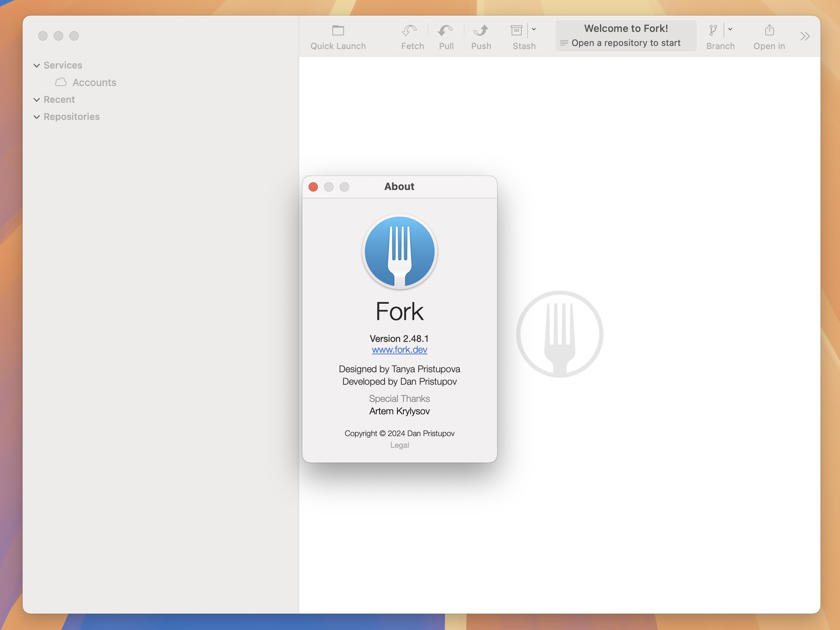Image resolution: width=840 pixels, height=630 pixels.
Task: Click the Pull icon
Action: pos(447,36)
